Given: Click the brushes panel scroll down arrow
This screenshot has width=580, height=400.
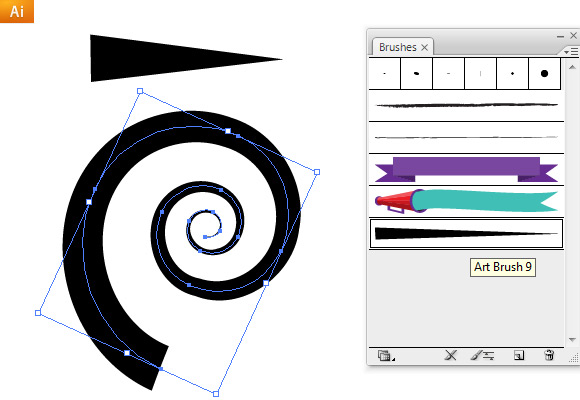Looking at the screenshot, I should [x=572, y=339].
